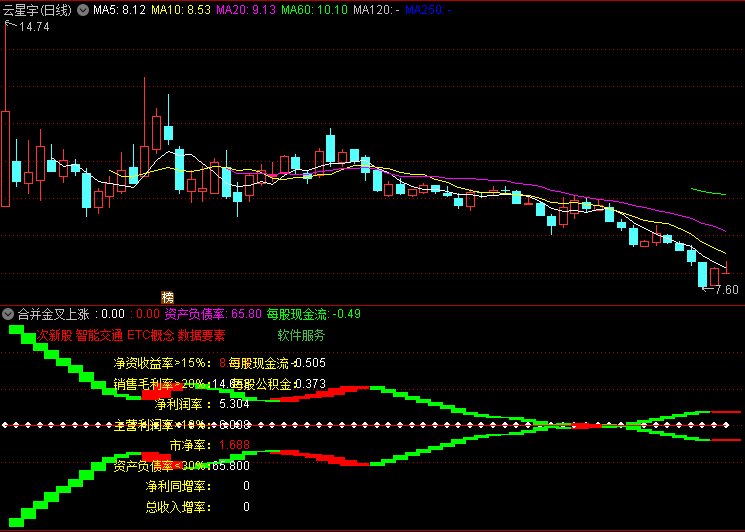Click the 净利同增率 0 row

tap(198, 486)
